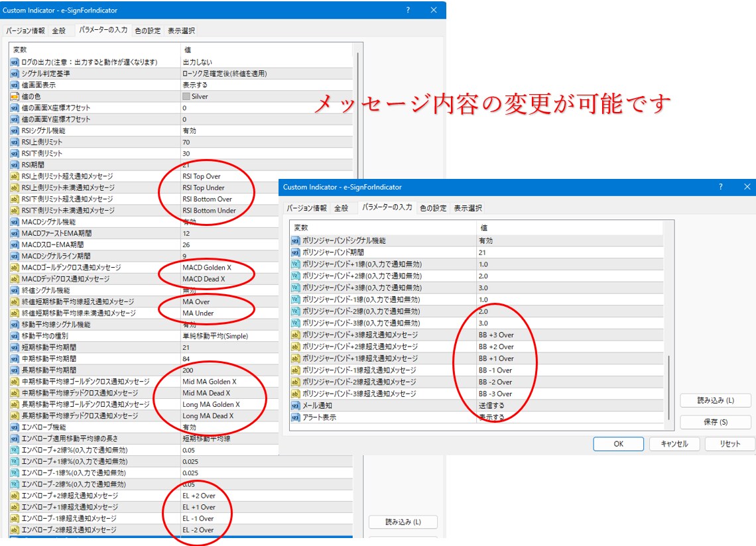756x546 pixels.
Task: Open エンベロープ適用移動平均線の長さ value 短期移動平均線
Action: pos(229,439)
